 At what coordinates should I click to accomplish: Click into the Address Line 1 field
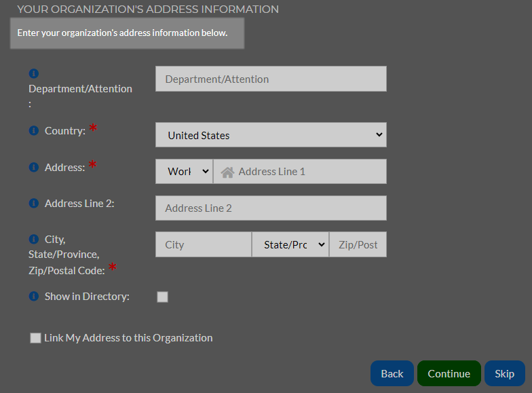click(300, 171)
